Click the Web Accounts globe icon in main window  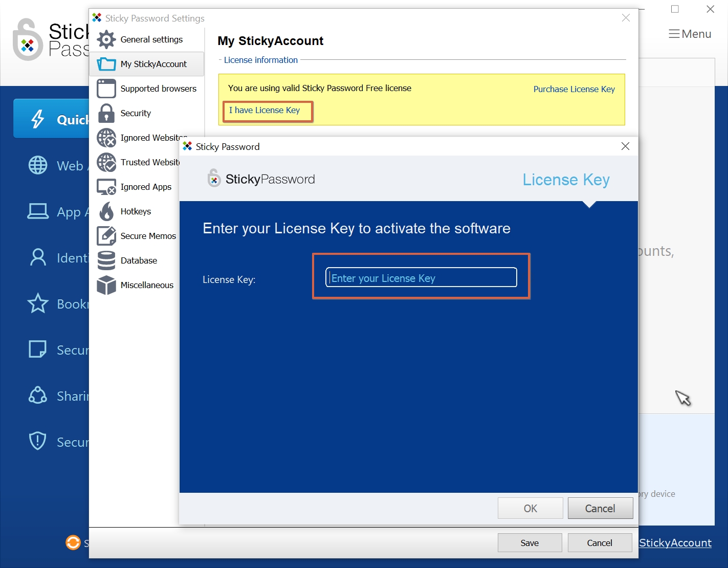38,165
